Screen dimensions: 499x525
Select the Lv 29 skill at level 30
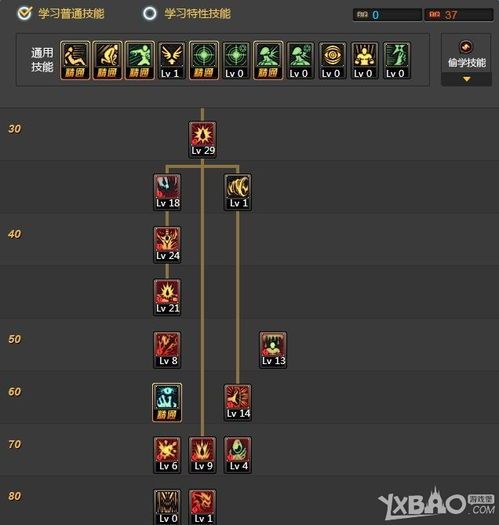pyautogui.click(x=203, y=140)
